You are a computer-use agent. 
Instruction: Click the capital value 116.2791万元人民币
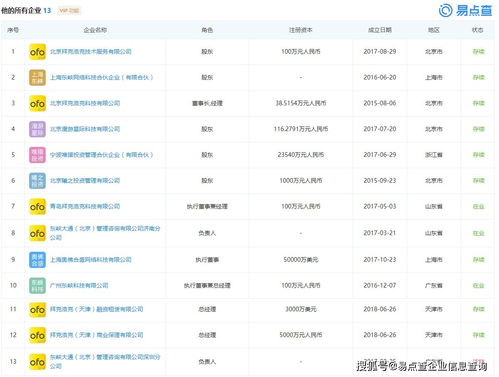pos(301,129)
